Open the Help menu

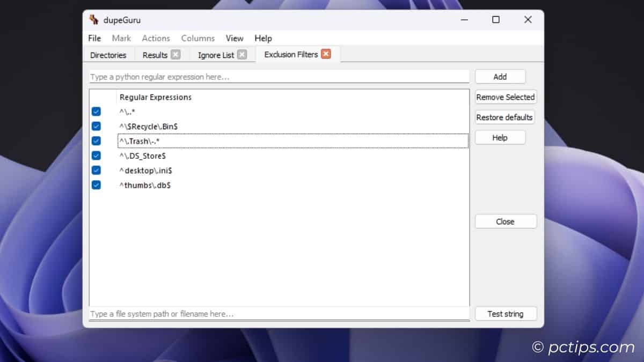263,38
